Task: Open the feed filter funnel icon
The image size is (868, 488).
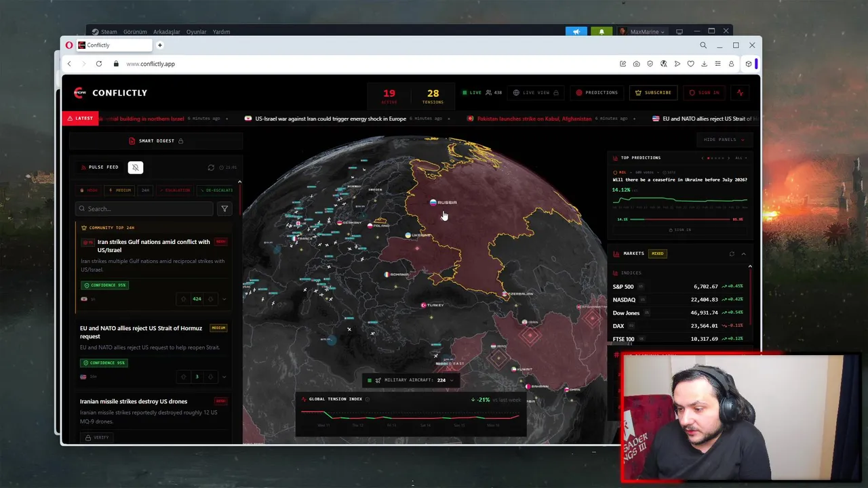Action: [x=224, y=209]
